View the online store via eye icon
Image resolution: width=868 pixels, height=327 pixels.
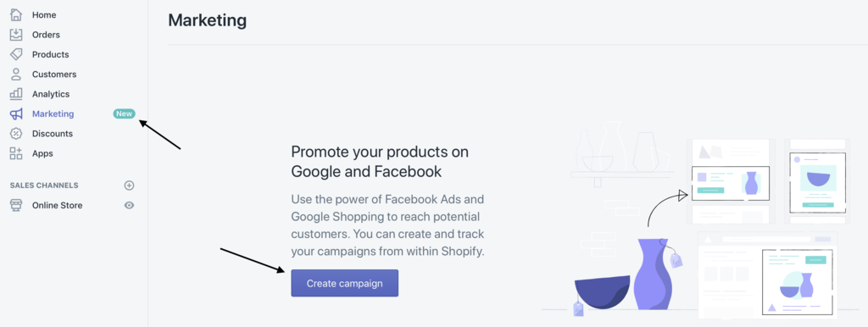pyautogui.click(x=129, y=205)
